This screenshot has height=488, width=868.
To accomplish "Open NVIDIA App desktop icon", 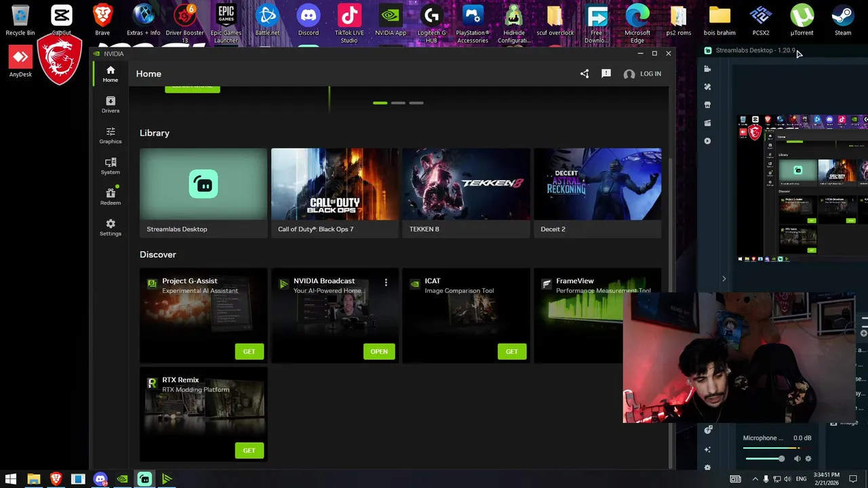I will (x=391, y=20).
